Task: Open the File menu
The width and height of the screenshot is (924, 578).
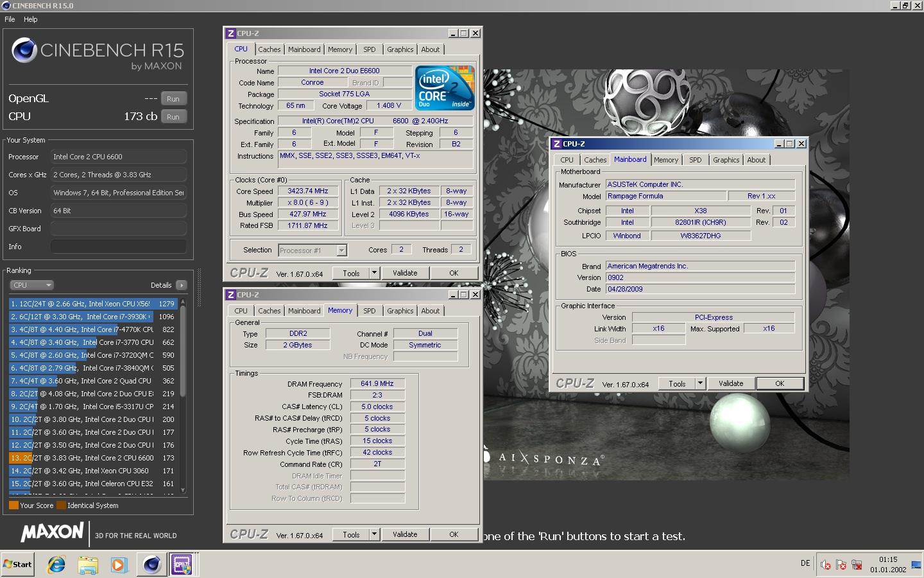Action: (10, 19)
